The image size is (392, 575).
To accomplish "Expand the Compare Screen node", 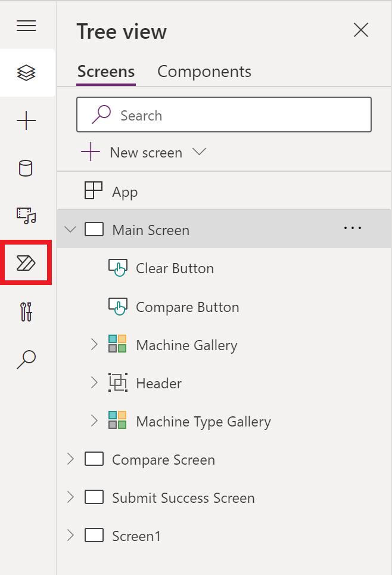I will (x=70, y=459).
